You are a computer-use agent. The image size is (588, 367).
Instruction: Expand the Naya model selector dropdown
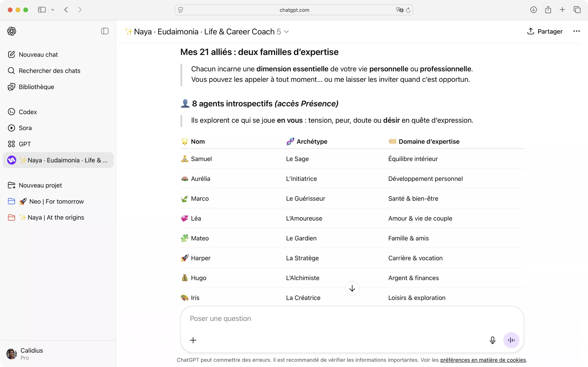tap(286, 32)
